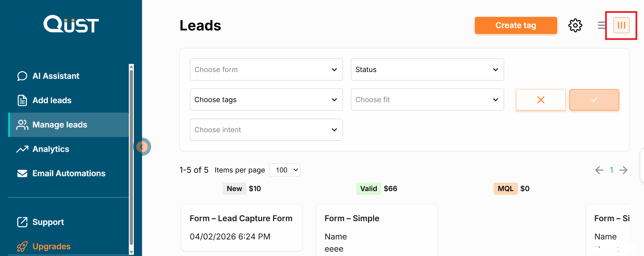
Task: Navigate to Analytics in the sidebar
Action: [51, 149]
